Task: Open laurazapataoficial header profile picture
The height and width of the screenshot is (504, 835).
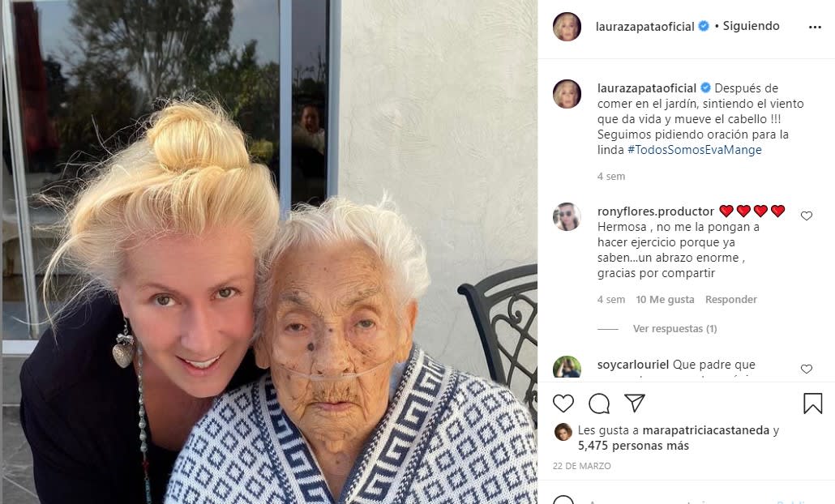Action: (x=567, y=27)
